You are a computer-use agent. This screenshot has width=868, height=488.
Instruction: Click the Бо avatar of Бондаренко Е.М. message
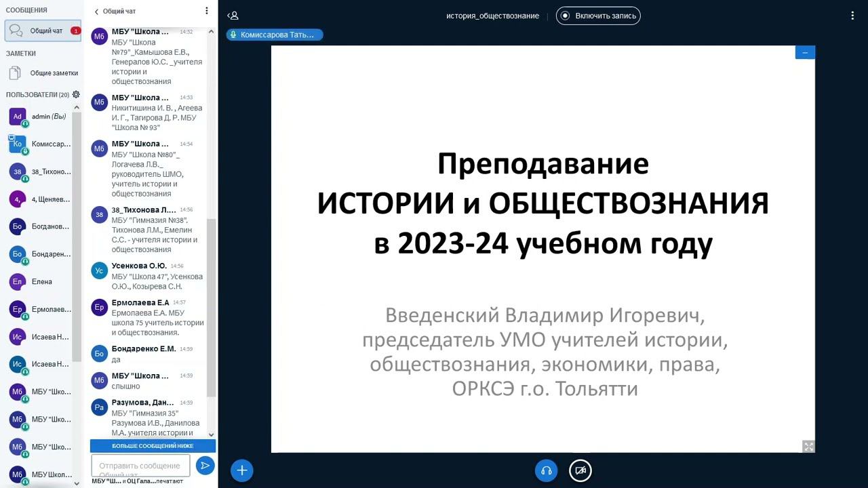(100, 353)
